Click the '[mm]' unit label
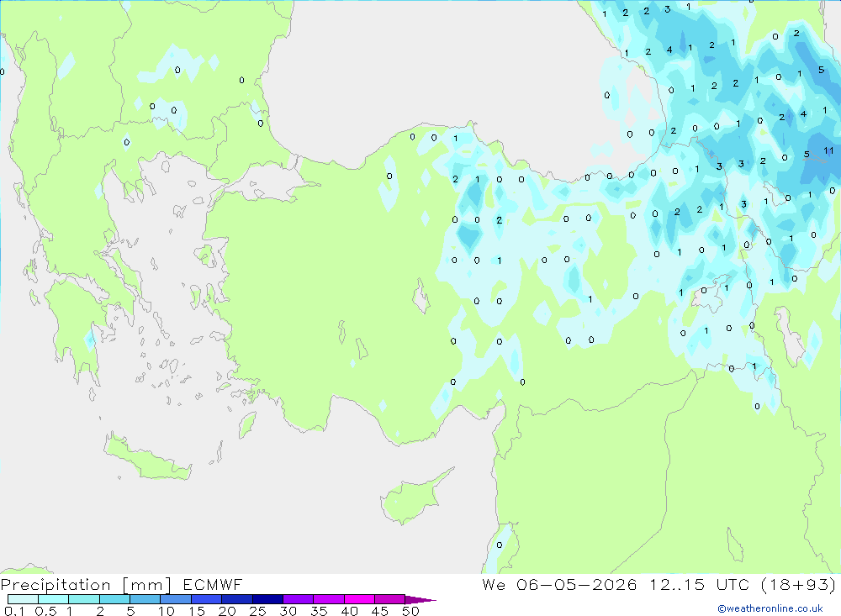The height and width of the screenshot is (616, 841). point(146,585)
